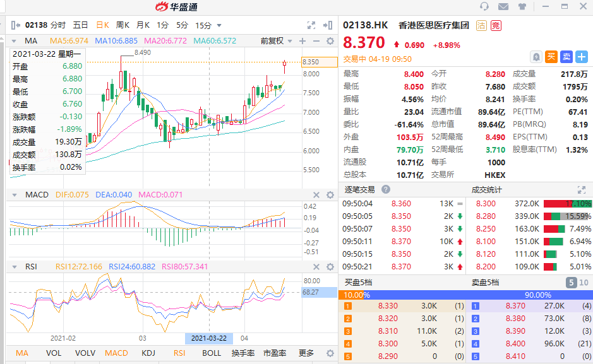Toggle the BOLL indicator
This screenshot has height=364, width=593.
pyautogui.click(x=212, y=353)
